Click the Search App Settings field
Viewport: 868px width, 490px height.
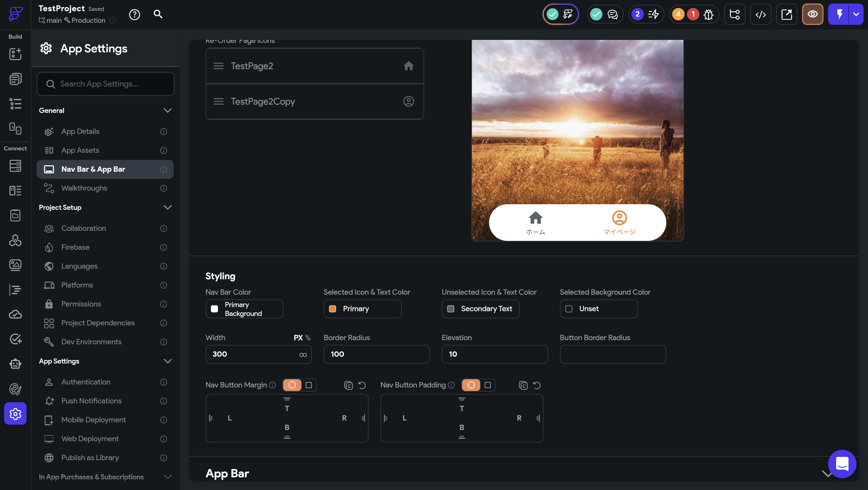105,84
